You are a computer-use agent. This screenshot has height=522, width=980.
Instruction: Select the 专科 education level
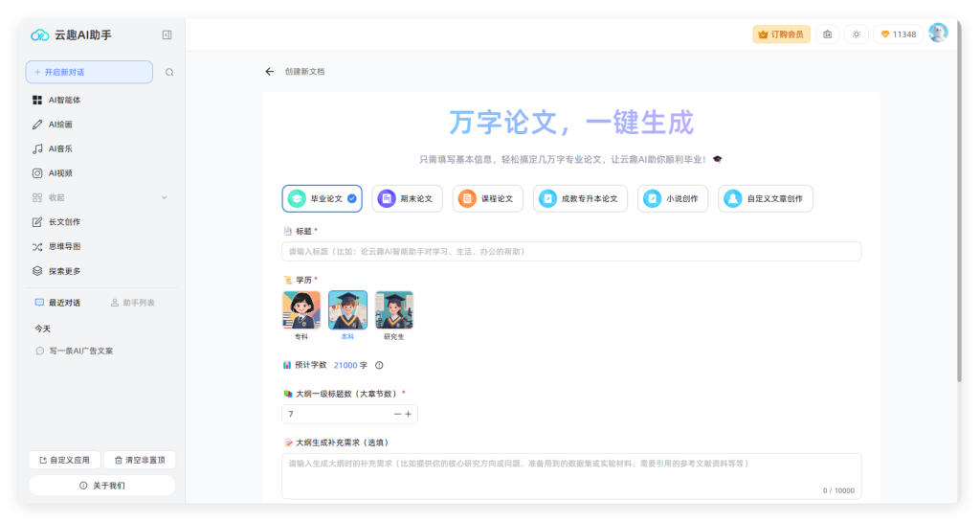pyautogui.click(x=301, y=311)
